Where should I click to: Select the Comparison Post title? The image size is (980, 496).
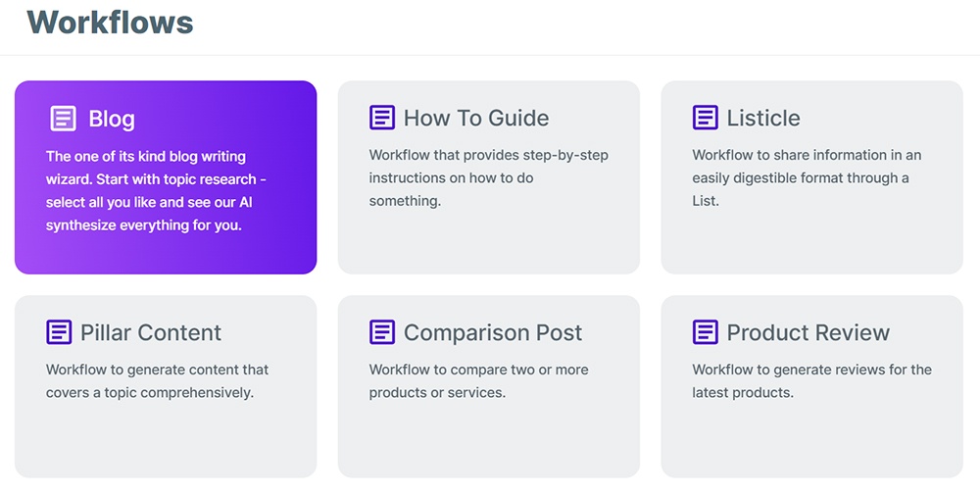tap(493, 332)
